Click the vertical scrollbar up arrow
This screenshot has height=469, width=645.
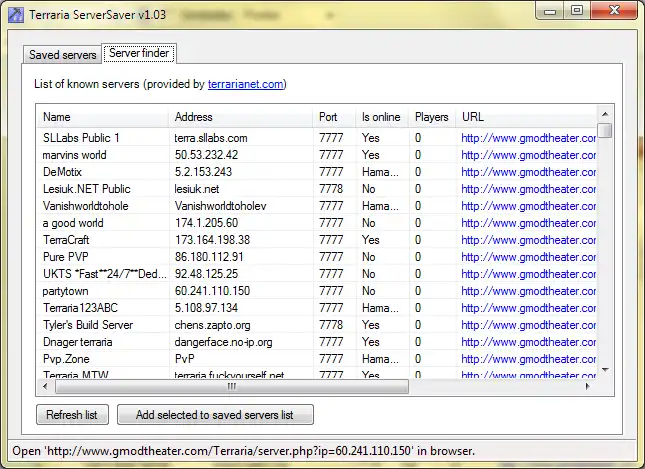pos(605,114)
